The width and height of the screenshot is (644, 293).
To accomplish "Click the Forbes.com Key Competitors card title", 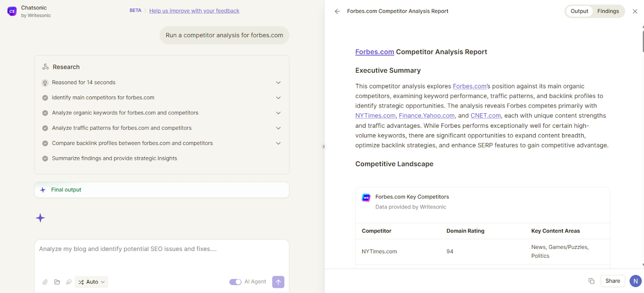I will coord(412,197).
